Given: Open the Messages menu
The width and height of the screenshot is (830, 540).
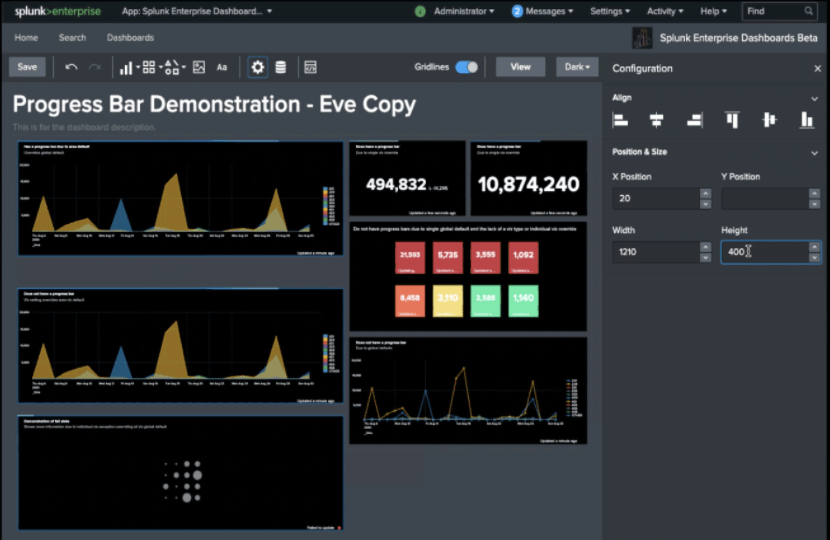Looking at the screenshot, I should point(548,11).
